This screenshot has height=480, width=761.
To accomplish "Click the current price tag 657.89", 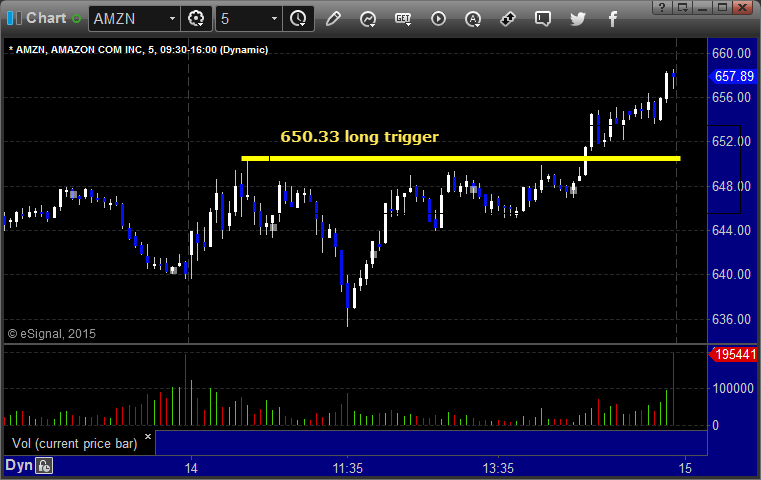I will [x=733, y=76].
